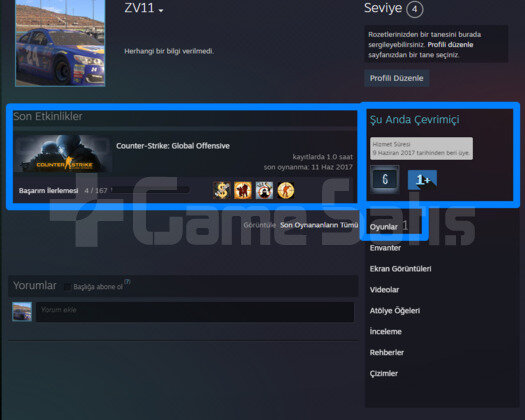Click the race car profile avatar
The image size is (525, 420).
click(60, 43)
